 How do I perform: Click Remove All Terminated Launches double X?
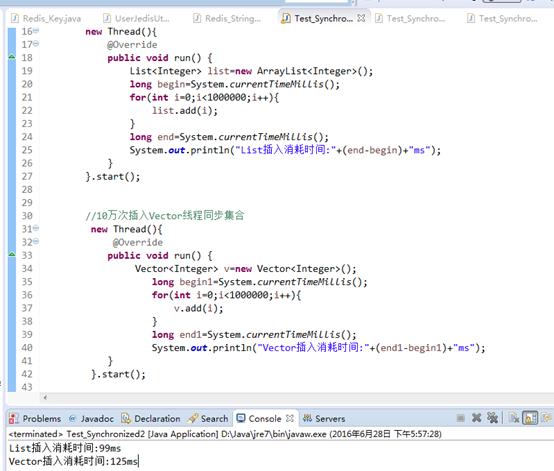(x=492, y=418)
